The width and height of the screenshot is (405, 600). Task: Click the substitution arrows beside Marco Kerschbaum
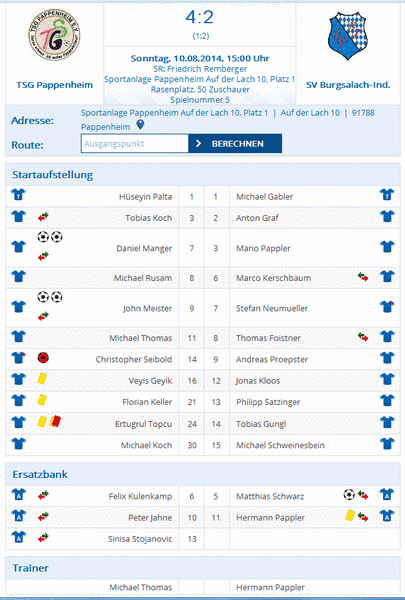[363, 277]
